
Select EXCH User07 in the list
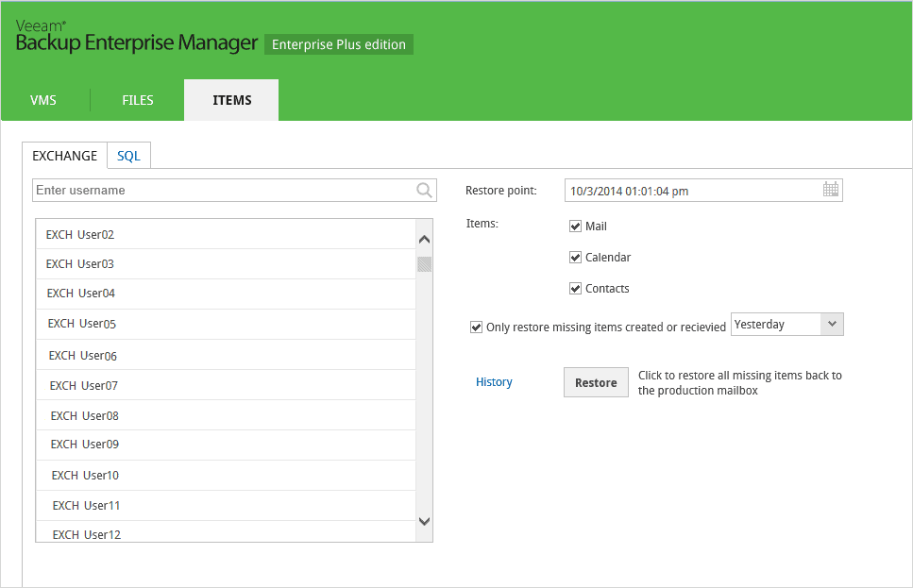226,385
